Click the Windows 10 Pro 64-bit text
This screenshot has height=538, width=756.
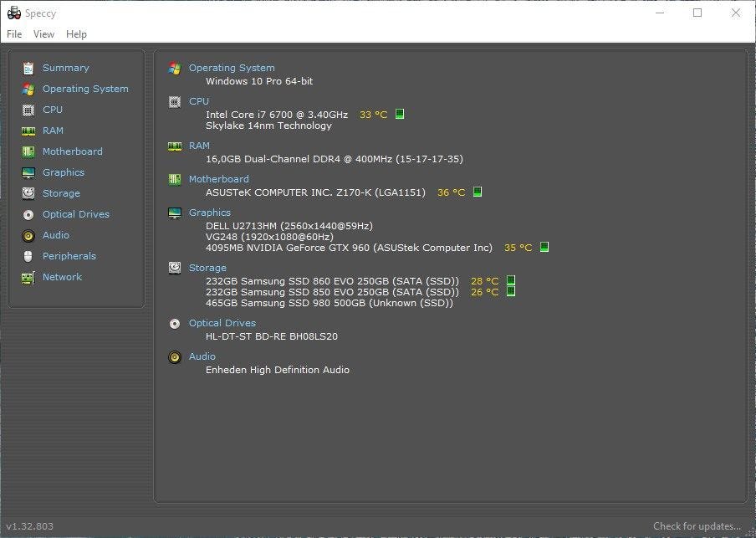pyautogui.click(x=259, y=81)
